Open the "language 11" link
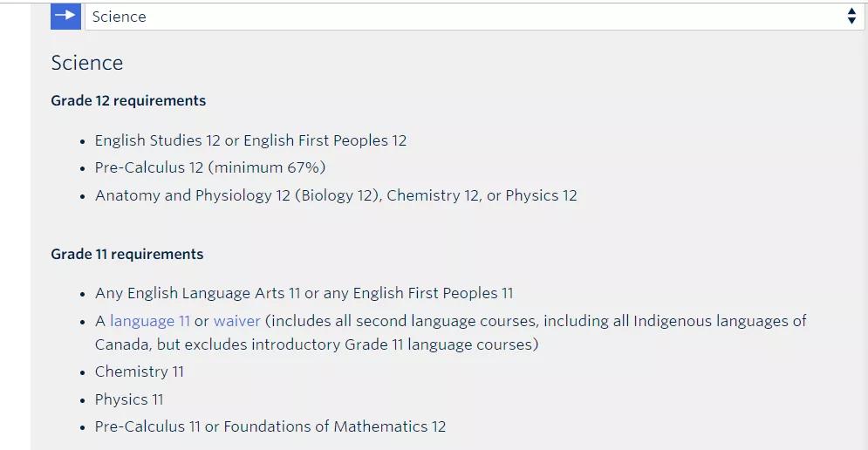 [150, 321]
